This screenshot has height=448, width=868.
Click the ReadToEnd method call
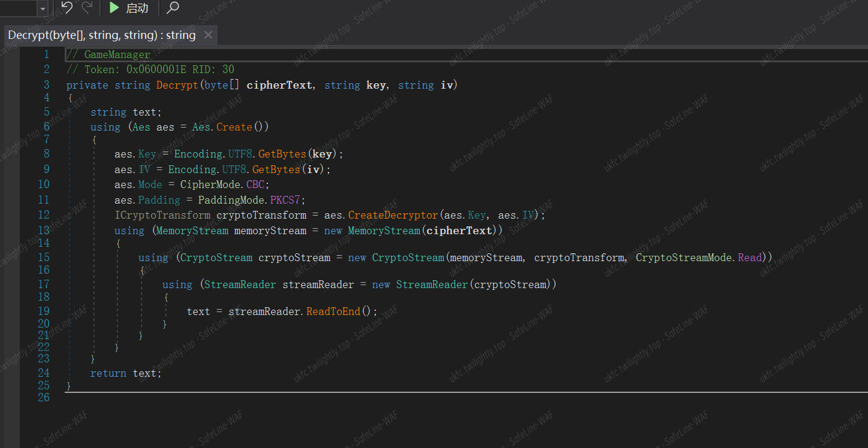click(334, 311)
